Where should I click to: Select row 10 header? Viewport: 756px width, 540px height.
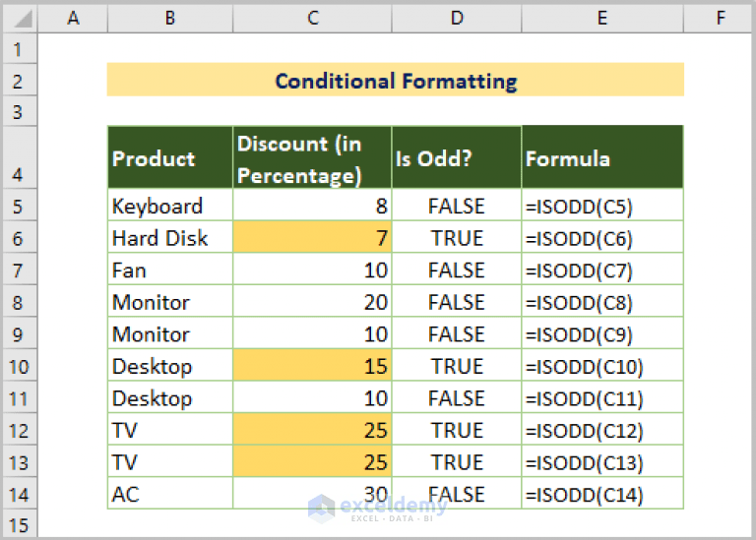click(x=20, y=366)
